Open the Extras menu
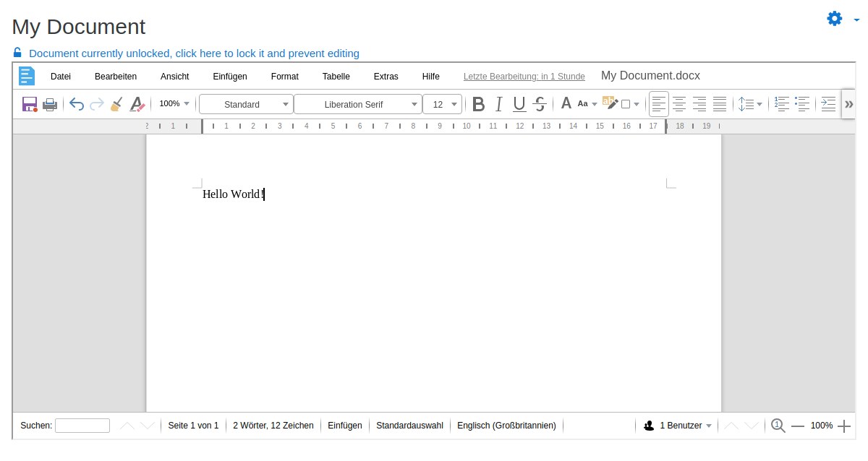 386,76
